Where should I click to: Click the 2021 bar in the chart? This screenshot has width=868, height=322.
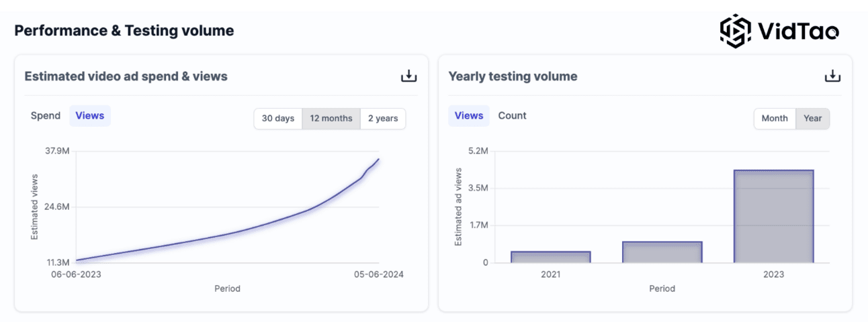550,257
